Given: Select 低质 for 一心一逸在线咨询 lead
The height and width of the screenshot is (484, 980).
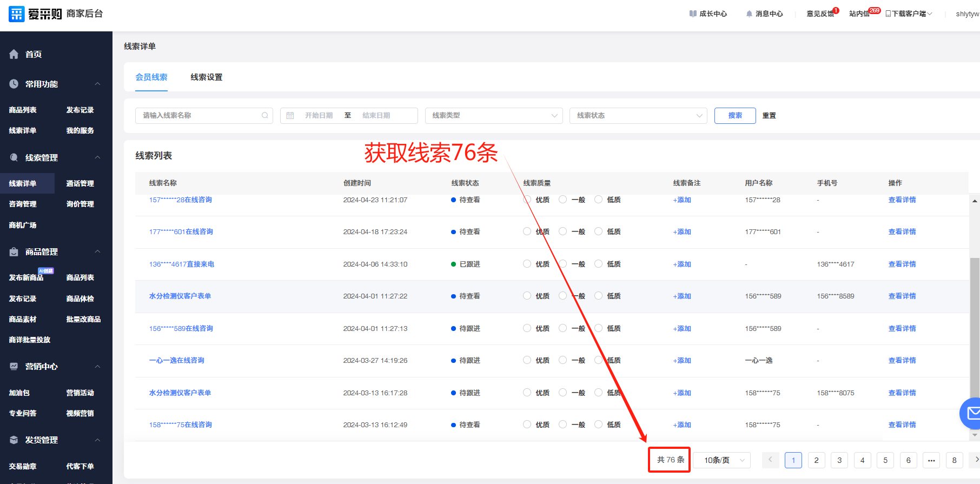Looking at the screenshot, I should (x=599, y=360).
